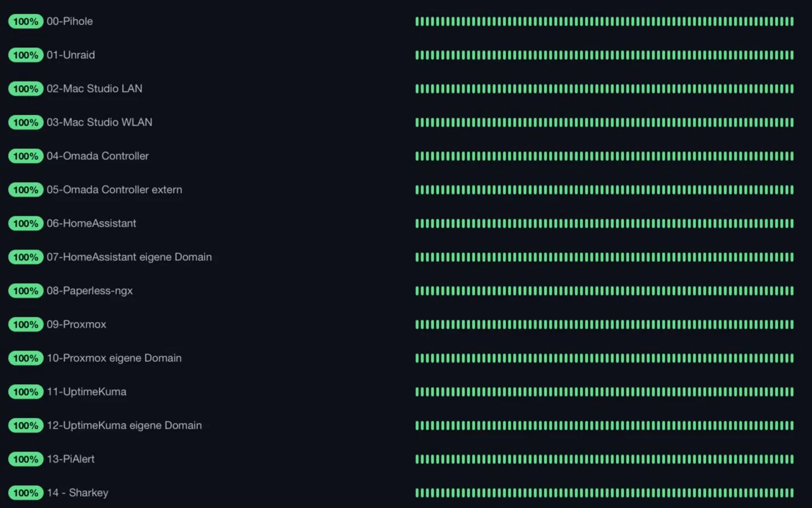Click the 100% uptime badge for 09-Proxmox
The image size is (812, 508).
click(x=26, y=325)
